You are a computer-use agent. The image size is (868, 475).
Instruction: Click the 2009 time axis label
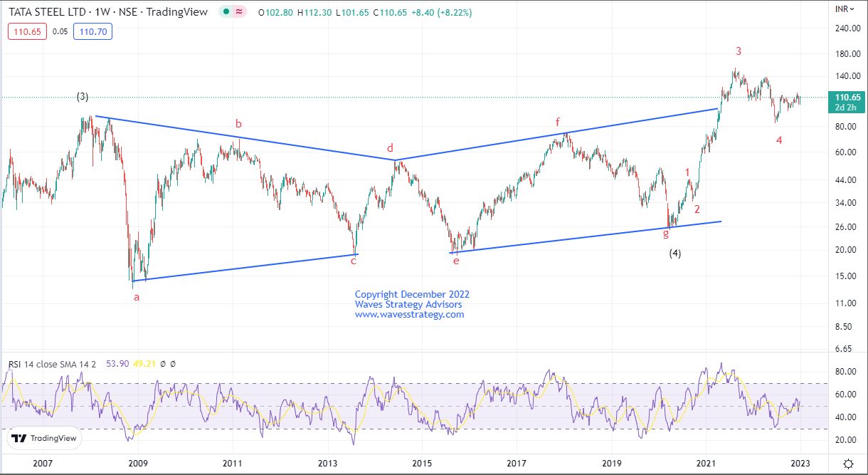[x=138, y=464]
